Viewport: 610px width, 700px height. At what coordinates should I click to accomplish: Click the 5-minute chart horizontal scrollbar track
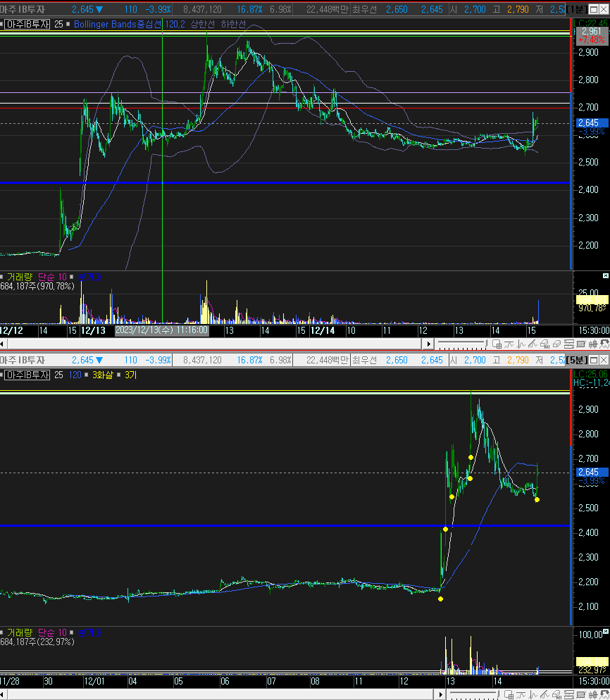point(219,694)
